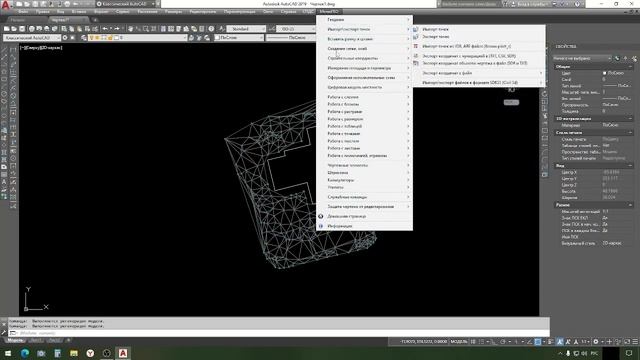The image size is (640, 360).
Task: Choose Экспорт координат в файл submenu entry
Action: 478,73
